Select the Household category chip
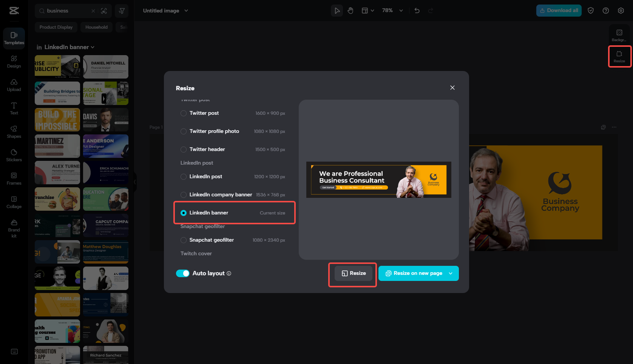Viewport: 633px width, 364px height. point(96,27)
